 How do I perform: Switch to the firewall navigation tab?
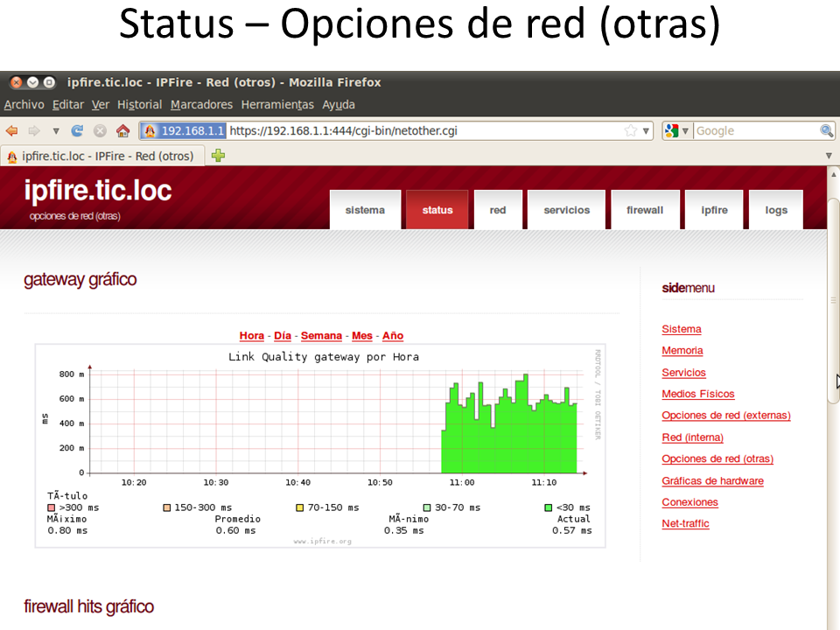[x=645, y=210]
